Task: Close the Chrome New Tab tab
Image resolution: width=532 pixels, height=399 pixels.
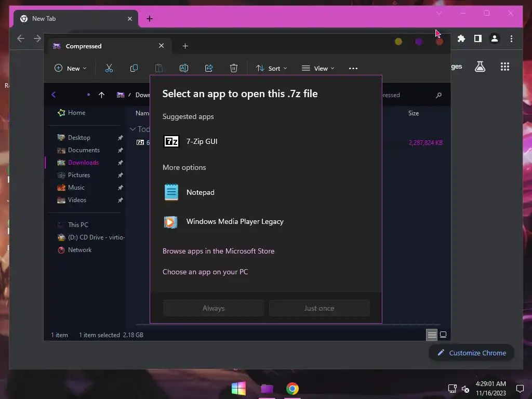Action: (129, 19)
